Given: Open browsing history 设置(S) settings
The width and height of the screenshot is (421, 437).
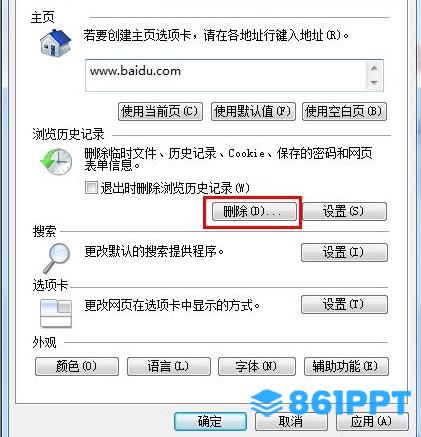Looking at the screenshot, I should pyautogui.click(x=344, y=212).
